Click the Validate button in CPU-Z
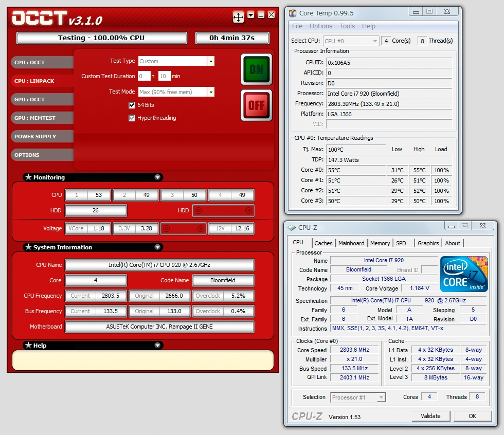This screenshot has height=435, width=504. [431, 416]
